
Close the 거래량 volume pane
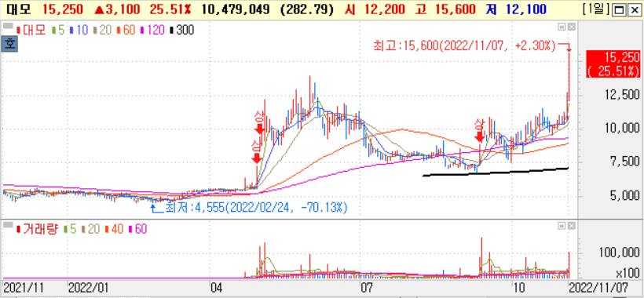(571, 226)
